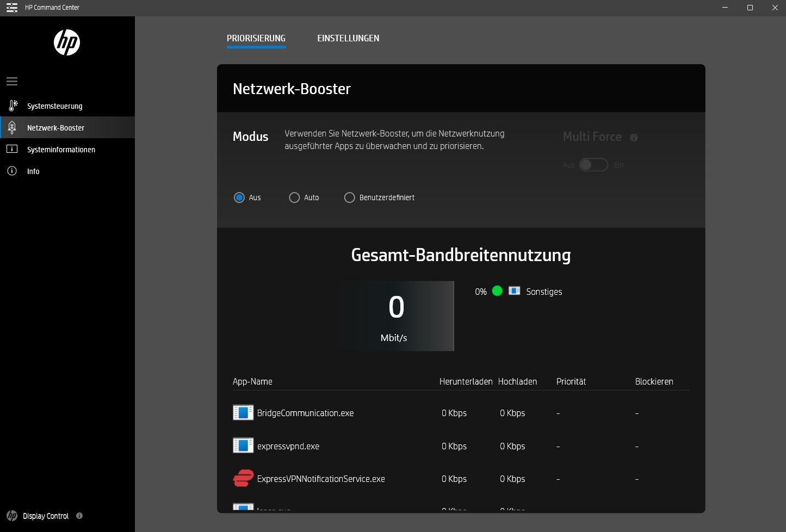Click the ExpressVPNNotificationService app icon
Image resolution: width=786 pixels, height=532 pixels.
coord(243,479)
